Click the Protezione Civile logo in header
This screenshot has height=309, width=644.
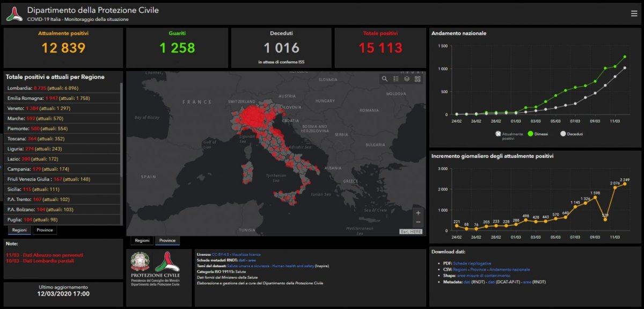click(x=14, y=14)
